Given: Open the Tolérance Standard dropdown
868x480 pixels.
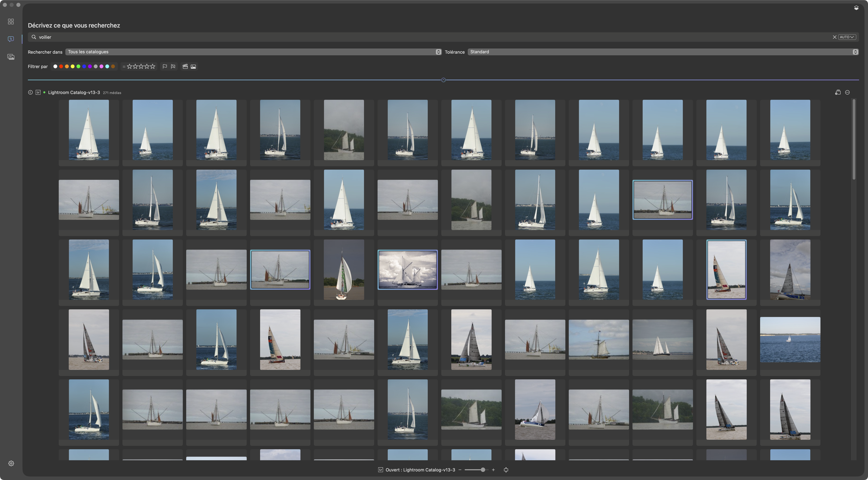Looking at the screenshot, I should pyautogui.click(x=663, y=52).
